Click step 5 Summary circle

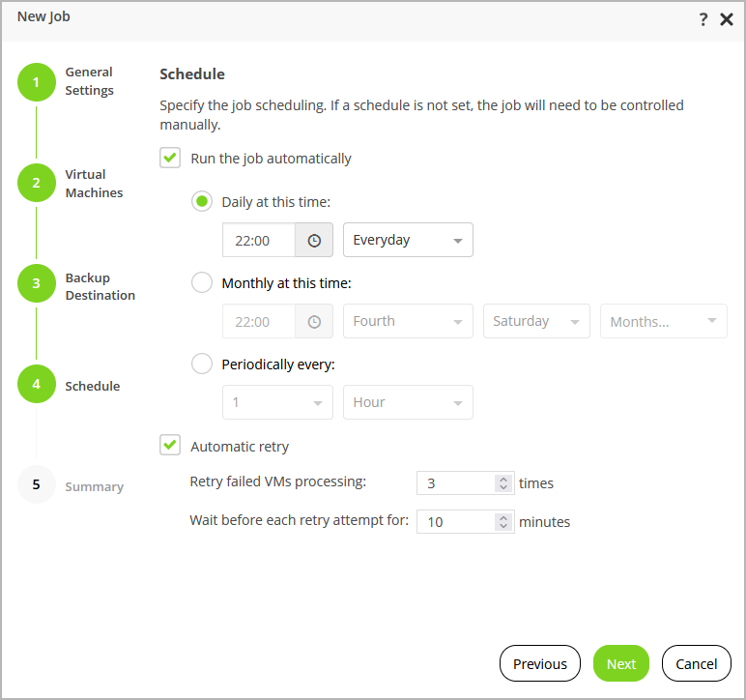(37, 484)
